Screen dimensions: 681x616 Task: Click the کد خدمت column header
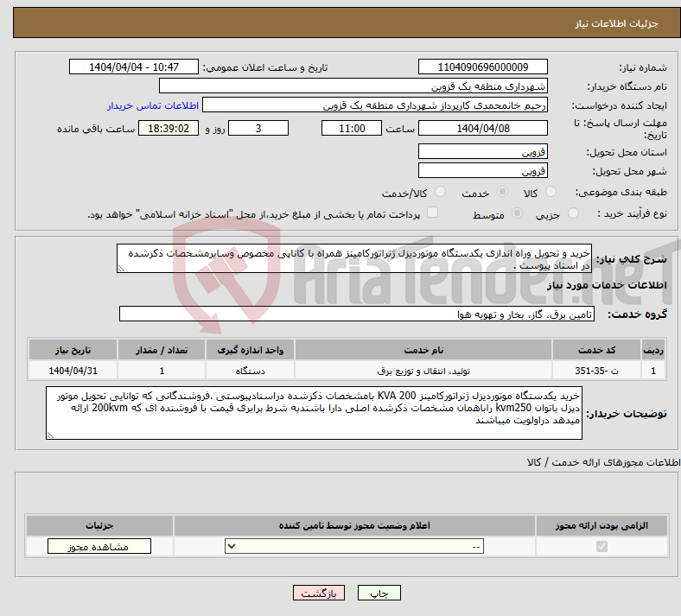point(597,350)
